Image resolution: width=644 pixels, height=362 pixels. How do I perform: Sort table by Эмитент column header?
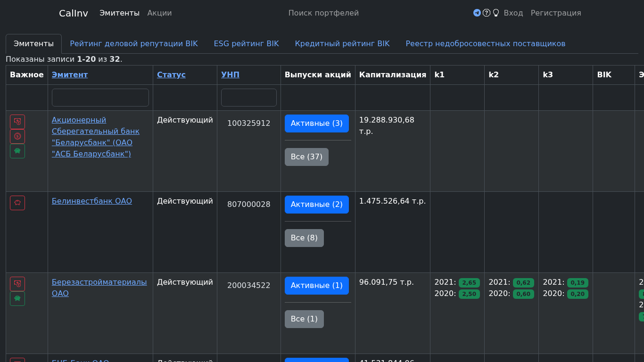[x=70, y=74]
